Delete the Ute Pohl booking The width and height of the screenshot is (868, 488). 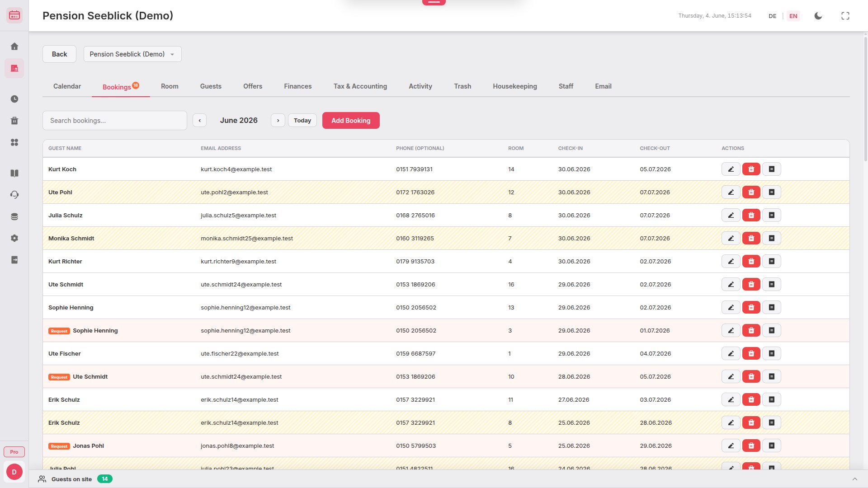[751, 192]
